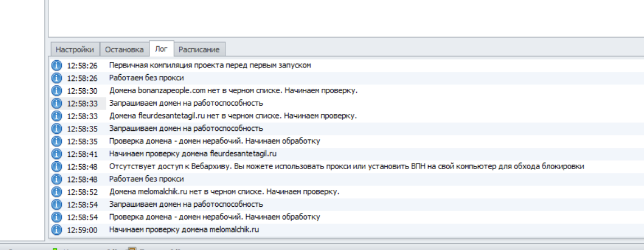This screenshot has width=644, height=250.
Task: Open the Расписание tab
Action: (x=199, y=49)
